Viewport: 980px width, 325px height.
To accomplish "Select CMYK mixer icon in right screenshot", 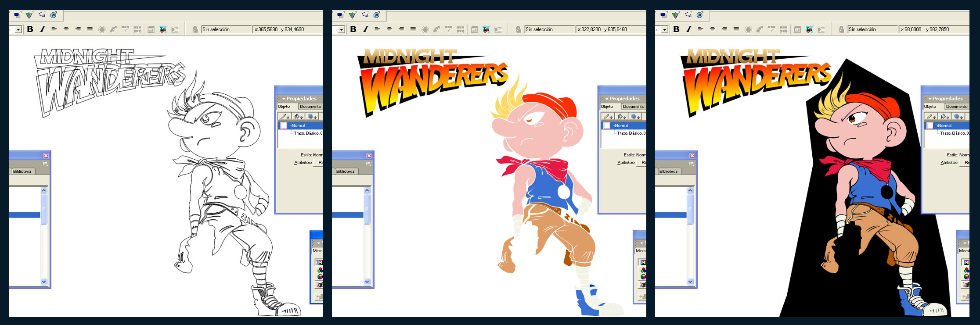I will tap(966, 262).
